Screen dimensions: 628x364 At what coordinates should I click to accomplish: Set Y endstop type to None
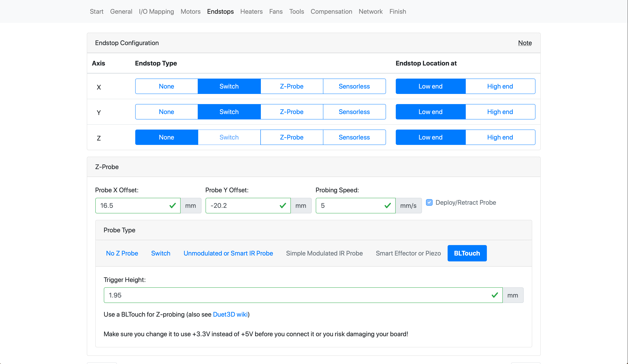pos(166,112)
